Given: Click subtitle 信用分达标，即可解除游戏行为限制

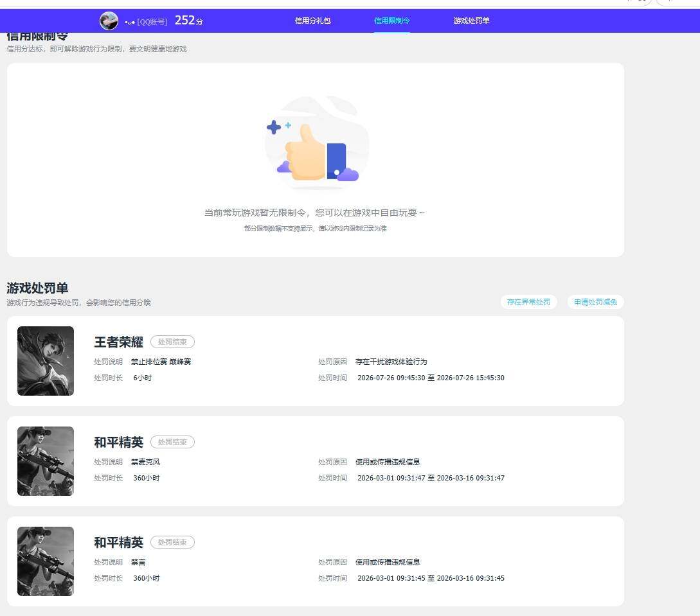Looking at the screenshot, I should (96, 49).
